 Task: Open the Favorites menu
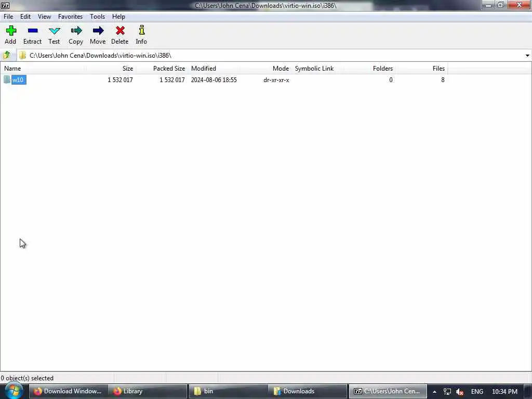pyautogui.click(x=70, y=16)
